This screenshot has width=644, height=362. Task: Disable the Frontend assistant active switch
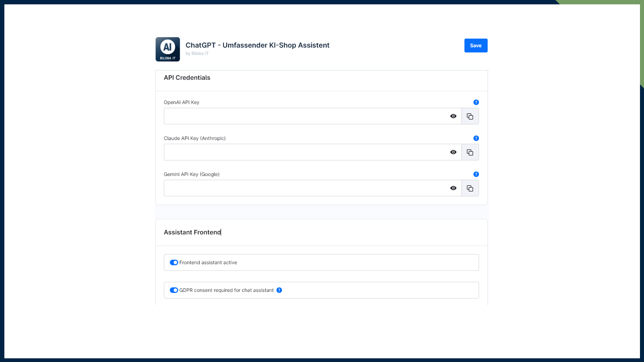point(174,262)
